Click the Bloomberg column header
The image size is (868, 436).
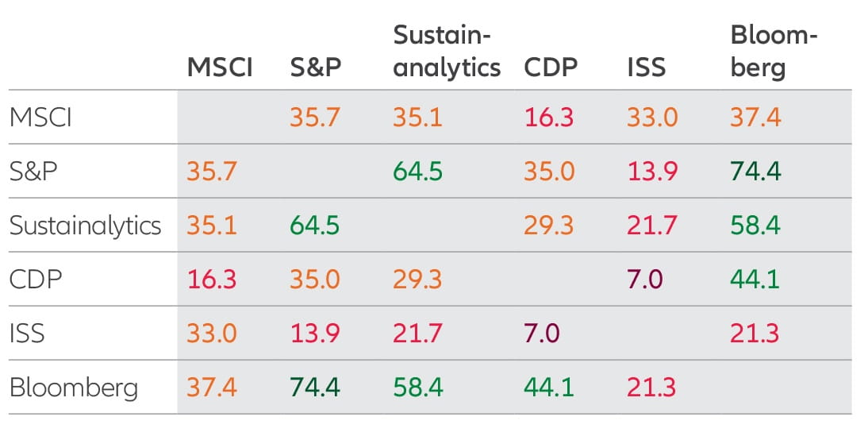[774, 52]
